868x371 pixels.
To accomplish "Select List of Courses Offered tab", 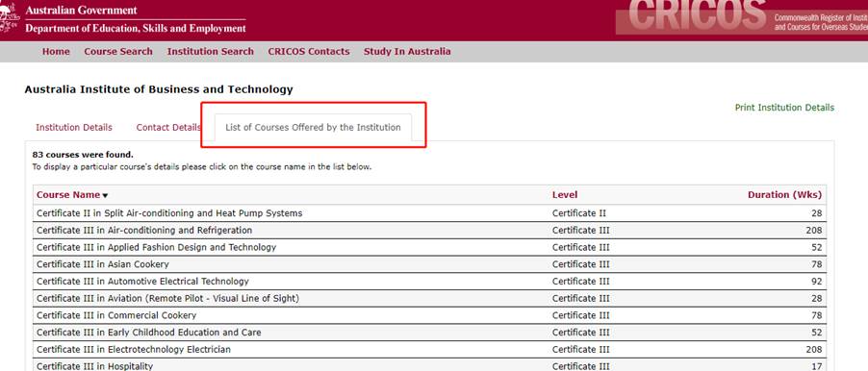I will point(313,127).
